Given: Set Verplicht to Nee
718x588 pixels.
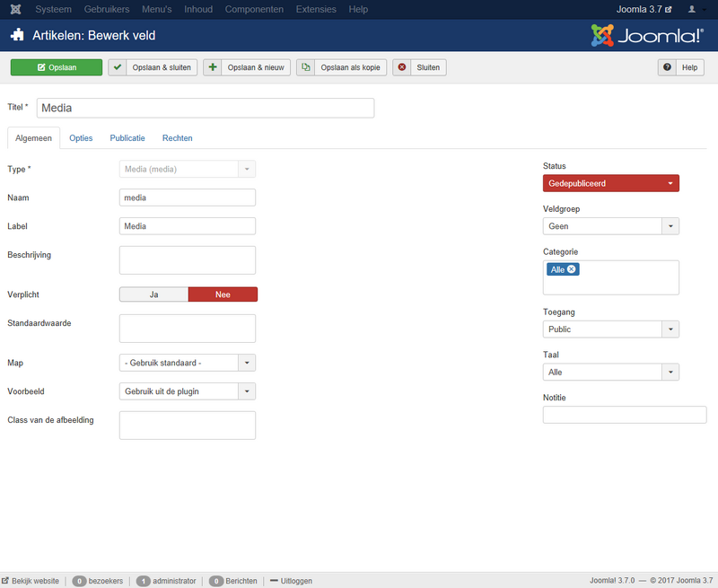Looking at the screenshot, I should (223, 294).
